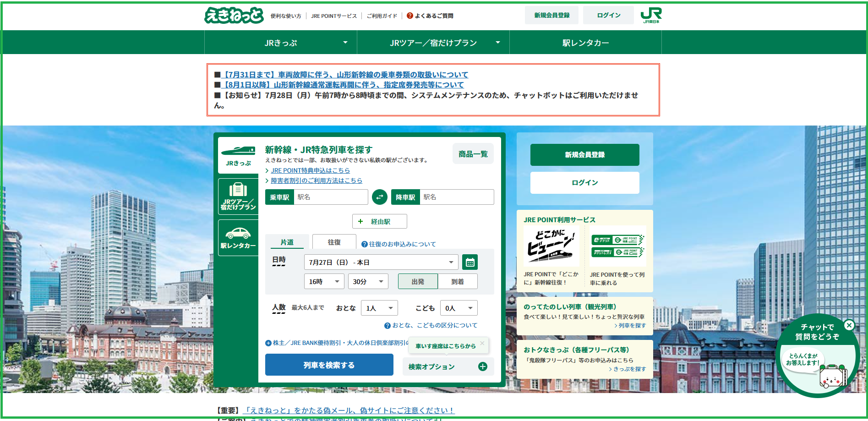Open どこかにビューーン! banner thumbnail
The height and width of the screenshot is (421, 868).
tap(551, 246)
